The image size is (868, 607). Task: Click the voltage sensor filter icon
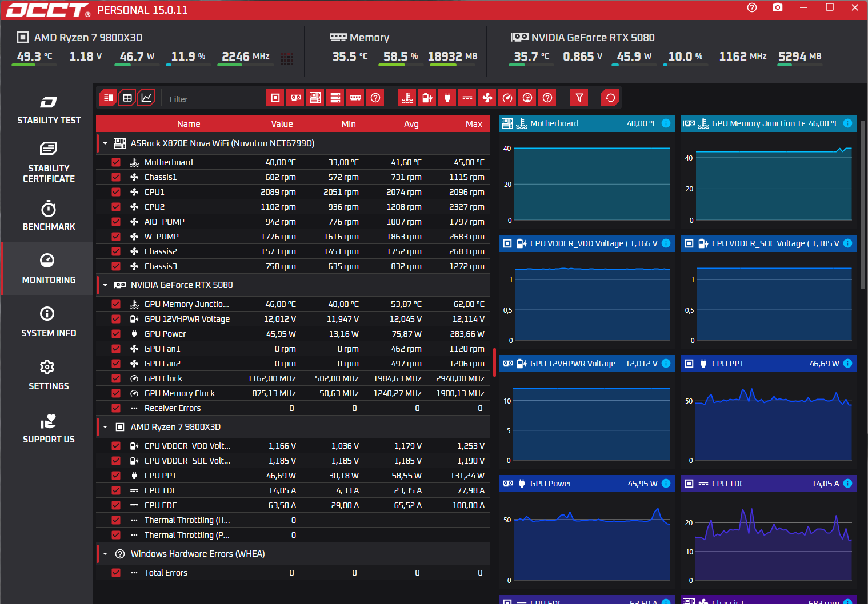click(427, 98)
